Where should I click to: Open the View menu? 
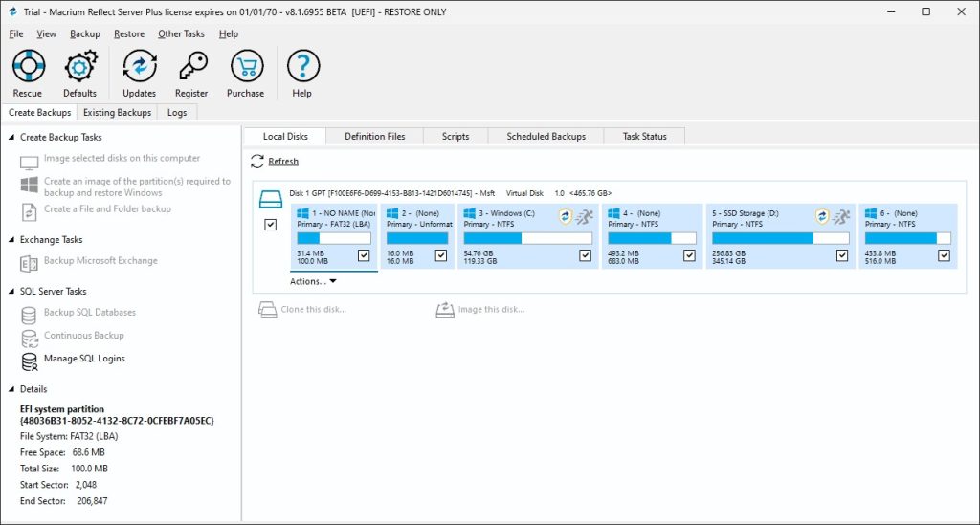(46, 33)
